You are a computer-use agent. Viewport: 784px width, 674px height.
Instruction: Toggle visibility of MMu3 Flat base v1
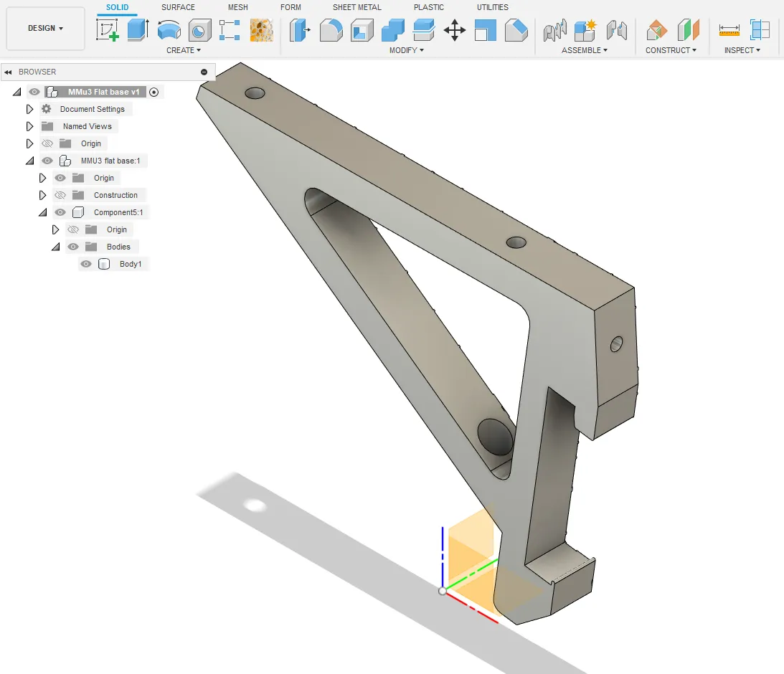[x=34, y=92]
